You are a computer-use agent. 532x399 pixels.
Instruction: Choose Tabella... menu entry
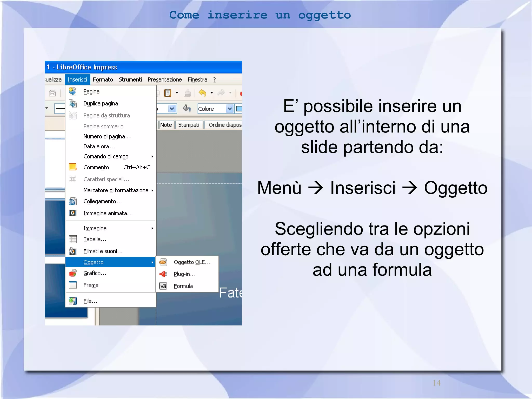click(111, 239)
